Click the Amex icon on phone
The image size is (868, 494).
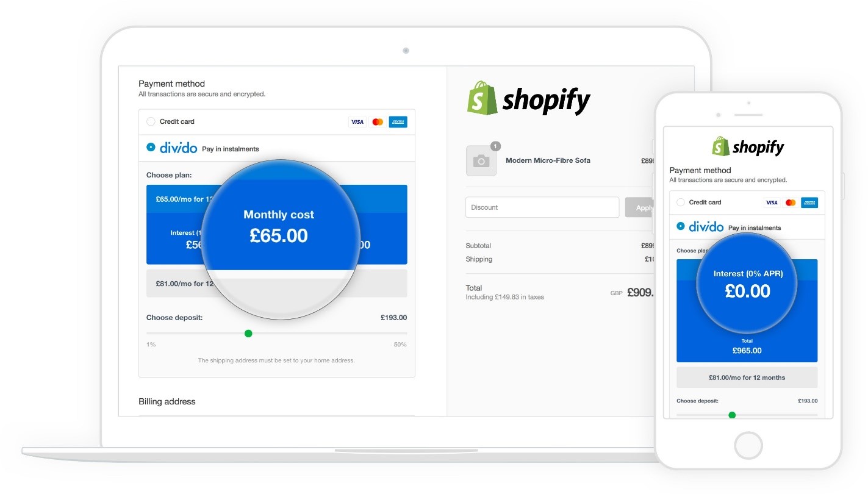[809, 202]
